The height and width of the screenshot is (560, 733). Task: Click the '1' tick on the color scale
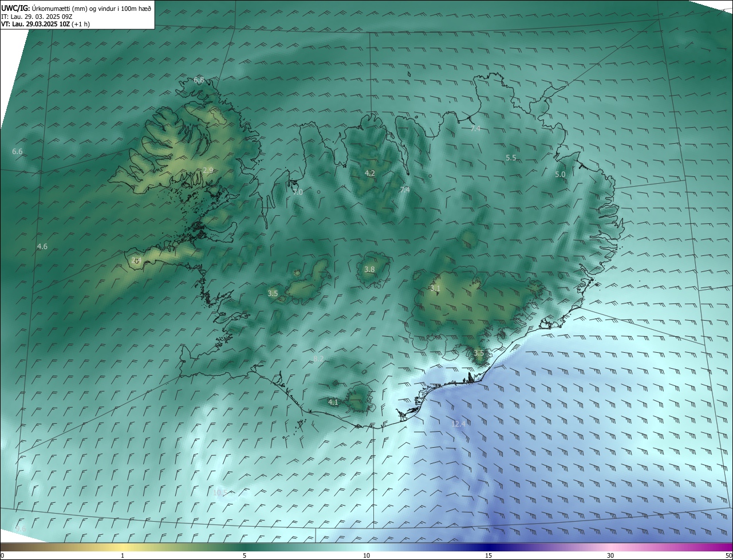pos(123,555)
